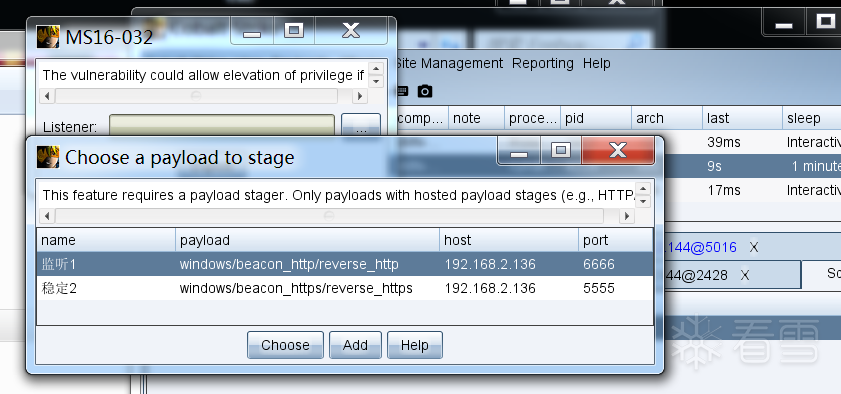Click the payload dialog description scroll-right arrow
841x394 pixels.
click(626, 216)
